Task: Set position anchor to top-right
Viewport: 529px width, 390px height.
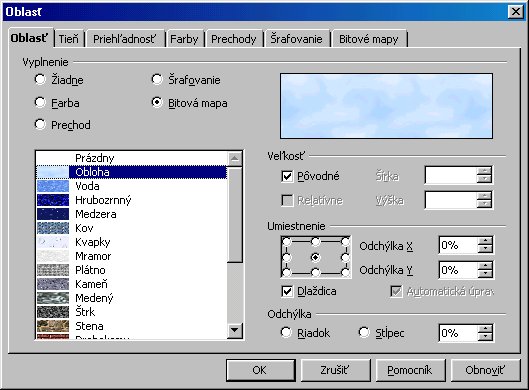Action: (345, 242)
